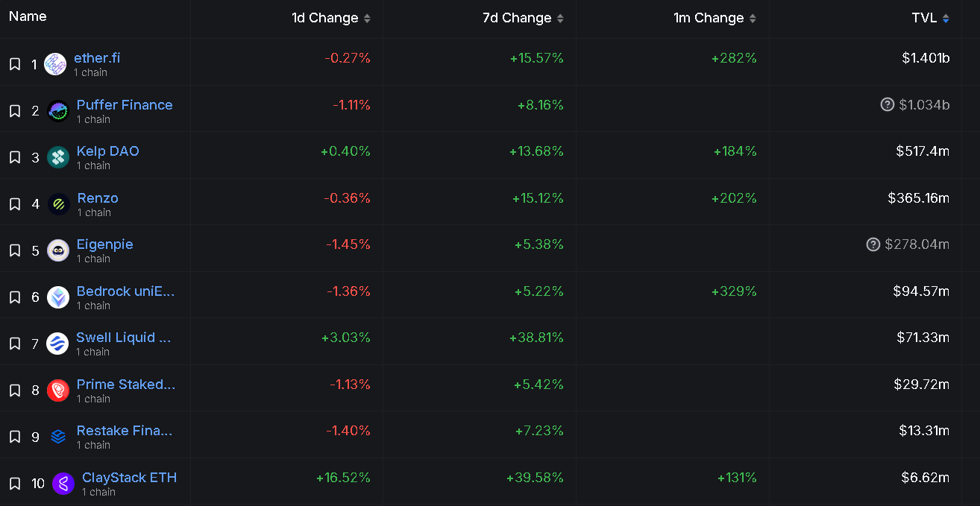This screenshot has width=980, height=506.
Task: Open the Restake Finance protocol link
Action: pos(124,431)
